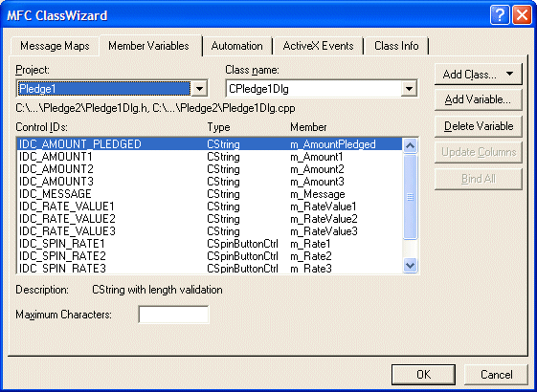Screen dimensions: 537x392
Task: Click the context help question mark icon
Action: click(500, 15)
